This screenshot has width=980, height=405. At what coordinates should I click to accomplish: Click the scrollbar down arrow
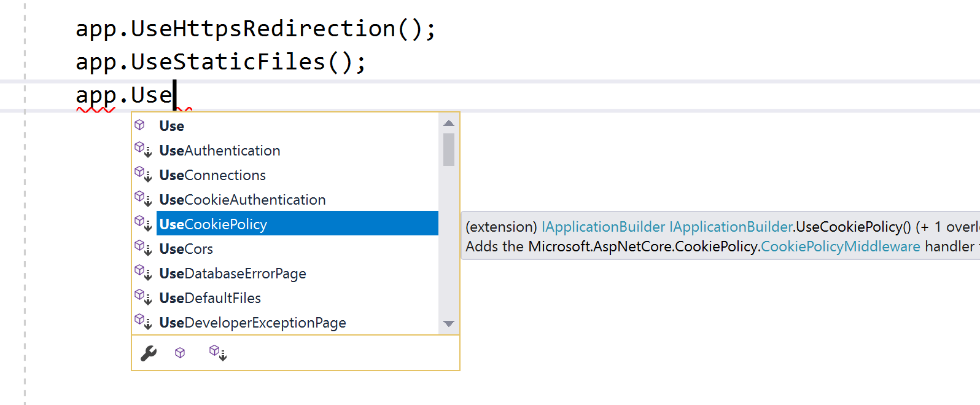coord(449,324)
